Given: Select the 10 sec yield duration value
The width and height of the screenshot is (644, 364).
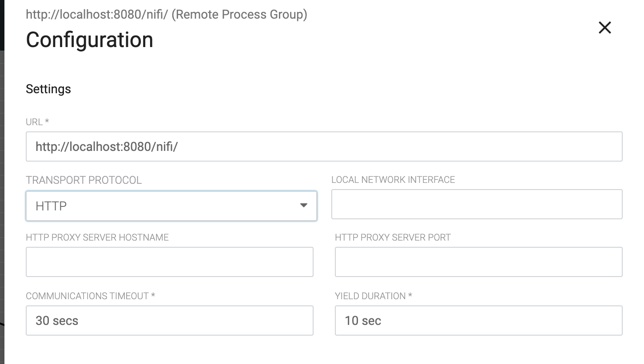Looking at the screenshot, I should pos(363,320).
